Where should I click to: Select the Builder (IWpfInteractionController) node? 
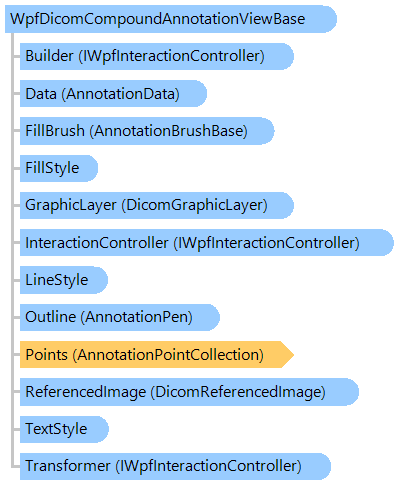157,56
